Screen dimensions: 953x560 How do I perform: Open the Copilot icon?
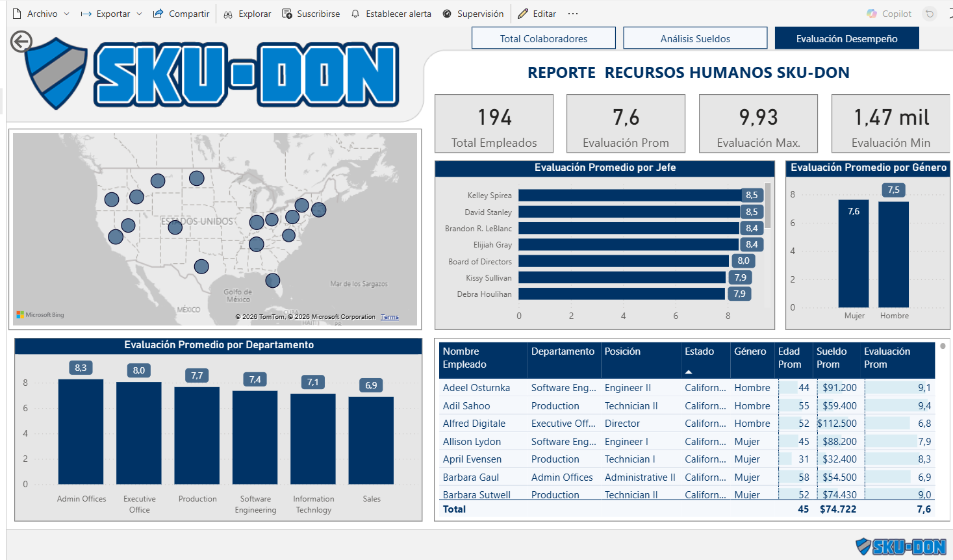pyautogui.click(x=872, y=14)
